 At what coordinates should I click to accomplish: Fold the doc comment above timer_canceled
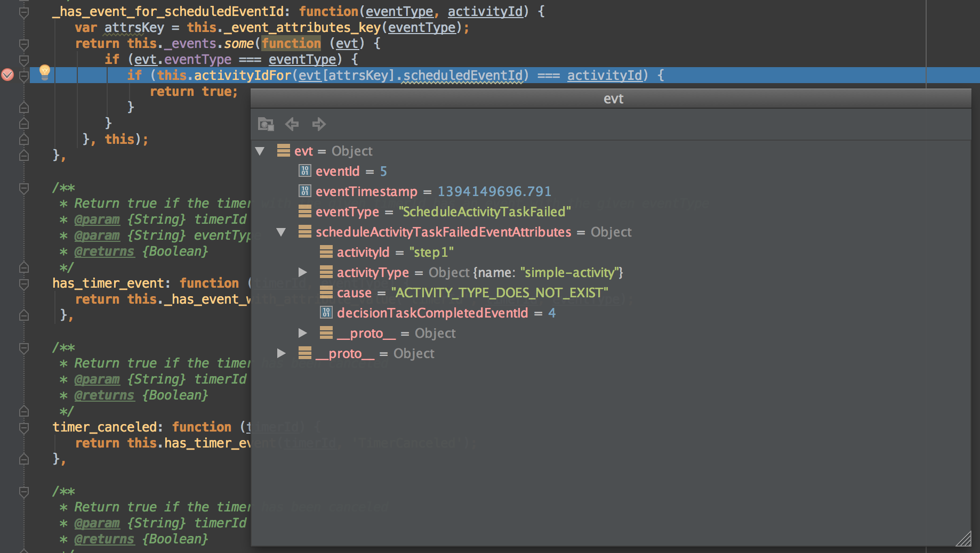click(x=24, y=347)
